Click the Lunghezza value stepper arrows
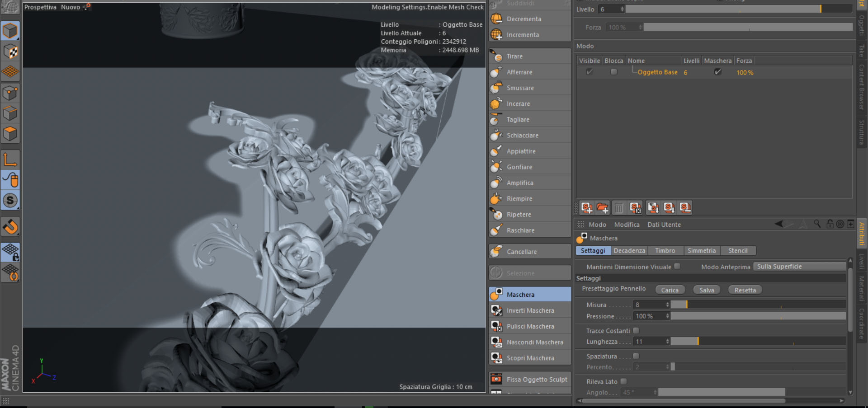Image resolution: width=868 pixels, height=408 pixels. [667, 342]
